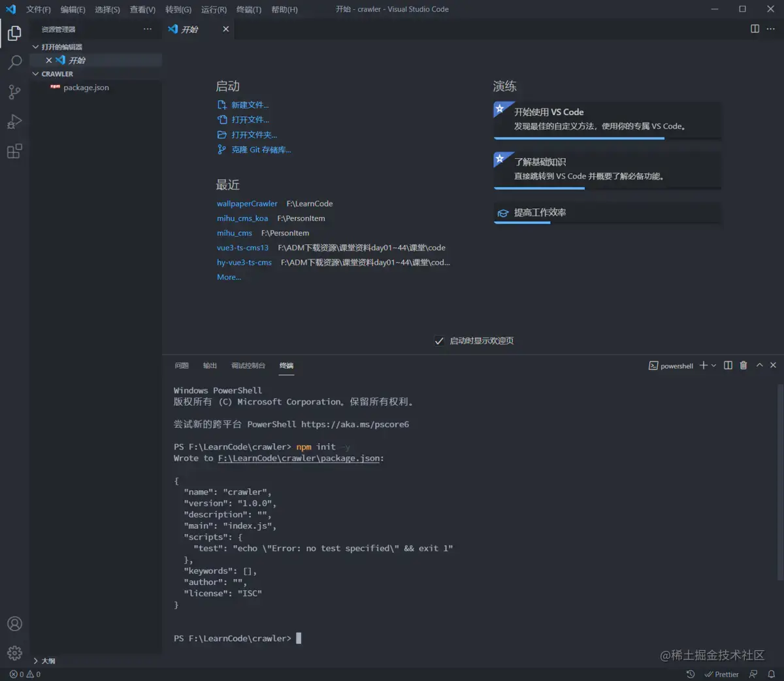Image resolution: width=784 pixels, height=681 pixels.
Task: Open notifications bell in the status bar
Action: tap(771, 674)
